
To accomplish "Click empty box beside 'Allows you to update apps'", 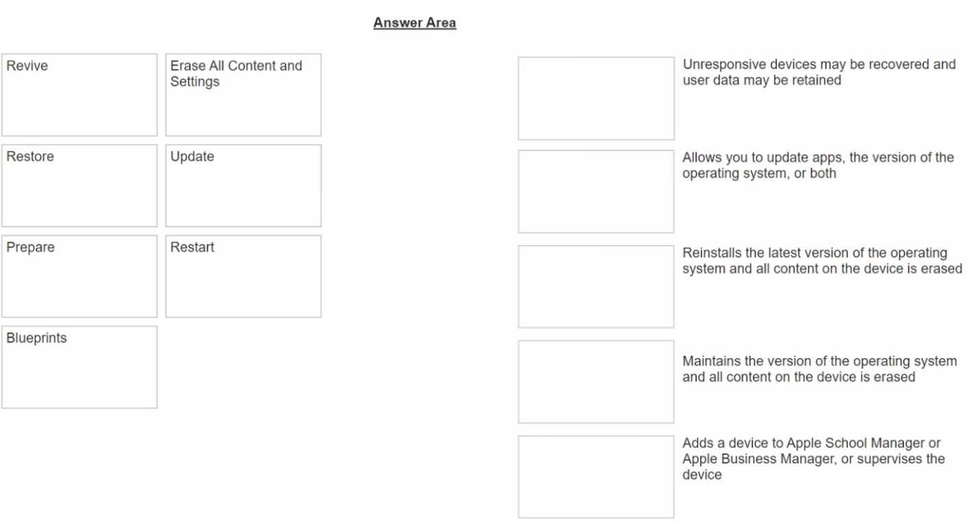I will coord(596,191).
